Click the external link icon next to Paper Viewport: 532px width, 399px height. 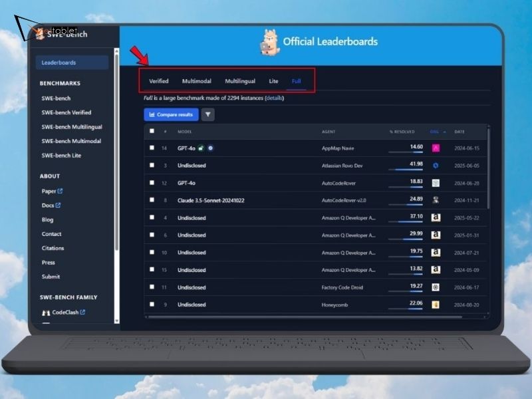(60, 191)
